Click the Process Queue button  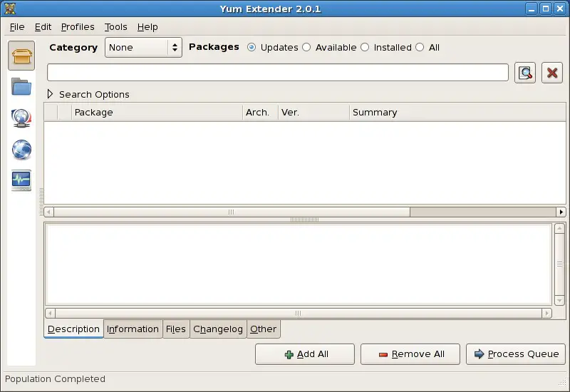click(515, 354)
